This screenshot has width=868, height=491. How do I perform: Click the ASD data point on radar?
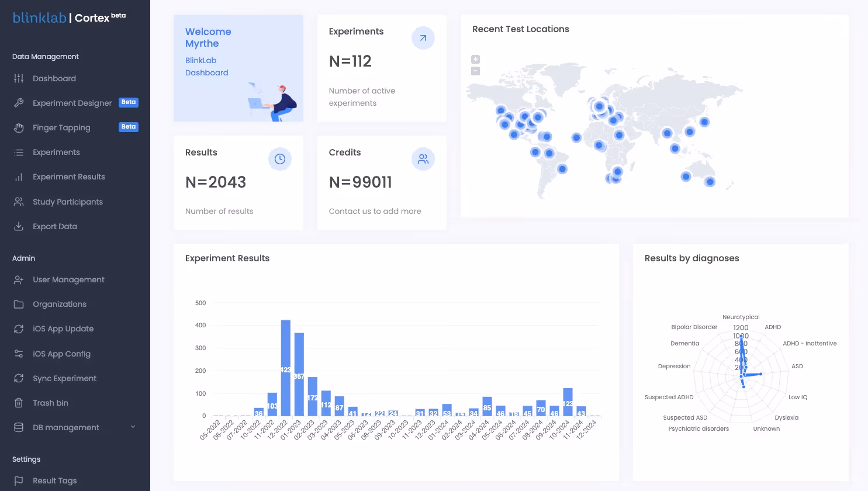[760, 374]
